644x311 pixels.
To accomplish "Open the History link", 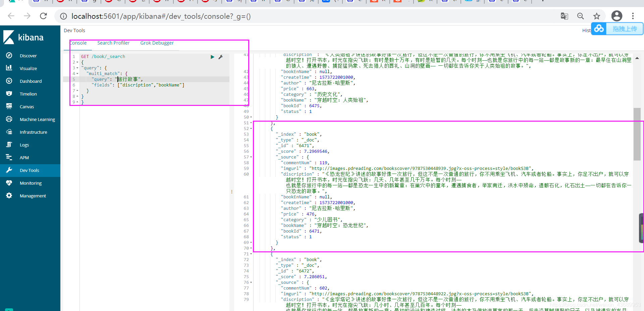I will click(586, 30).
